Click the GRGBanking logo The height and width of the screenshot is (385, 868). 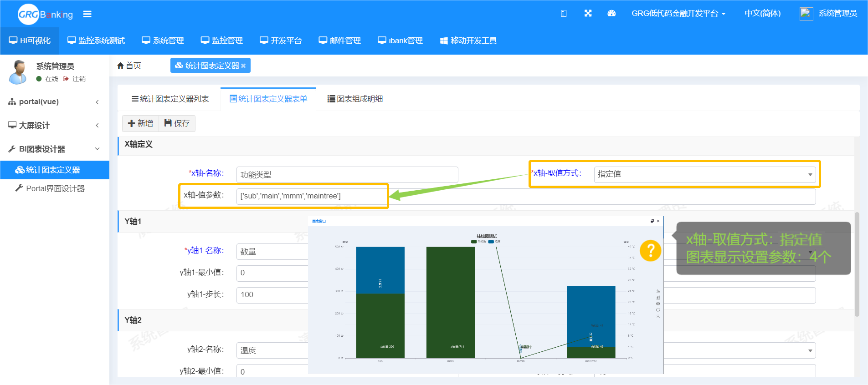45,14
